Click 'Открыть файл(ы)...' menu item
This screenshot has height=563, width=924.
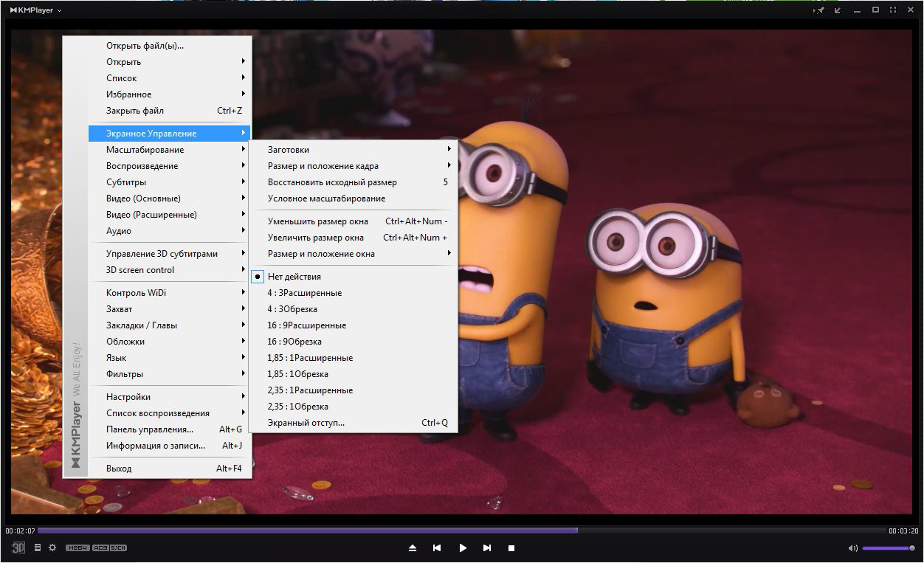pos(169,46)
